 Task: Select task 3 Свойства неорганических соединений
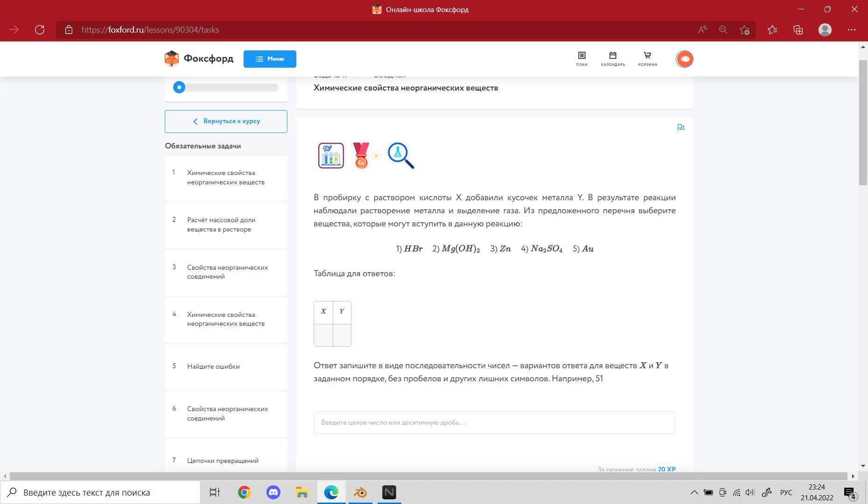[x=226, y=272]
